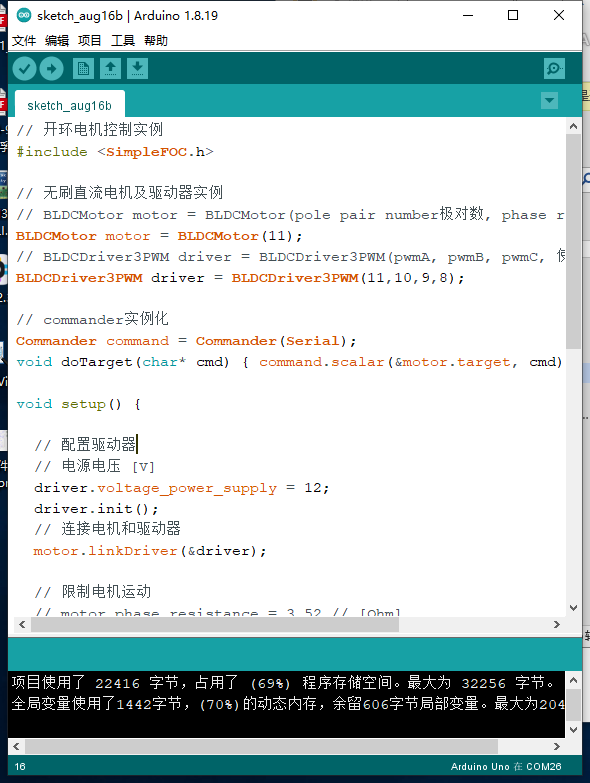
Task: Select the sketch_aug16b tab
Action: [69, 105]
